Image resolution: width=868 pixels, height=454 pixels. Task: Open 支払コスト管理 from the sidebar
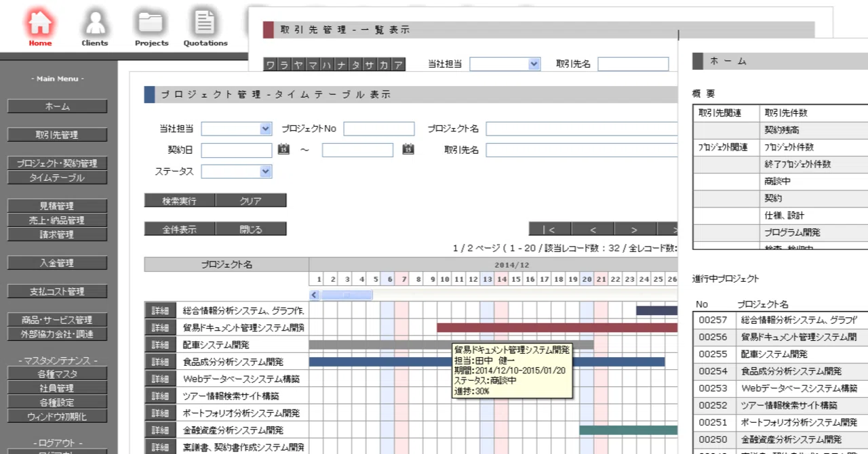(58, 291)
